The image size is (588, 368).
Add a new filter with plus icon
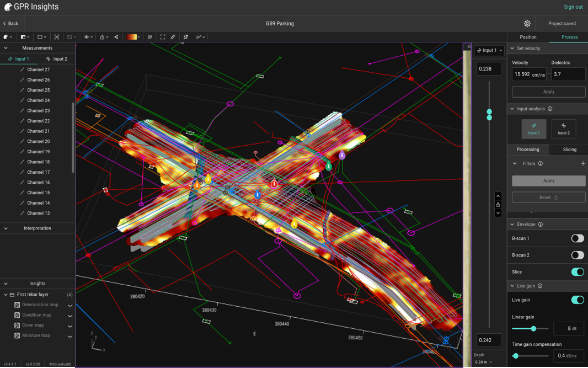click(x=582, y=164)
